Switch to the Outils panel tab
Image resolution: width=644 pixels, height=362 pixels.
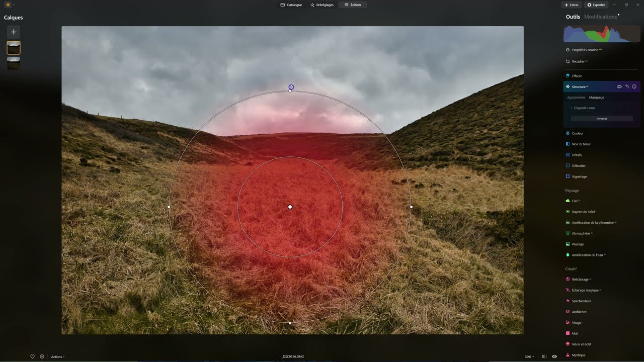point(573,17)
